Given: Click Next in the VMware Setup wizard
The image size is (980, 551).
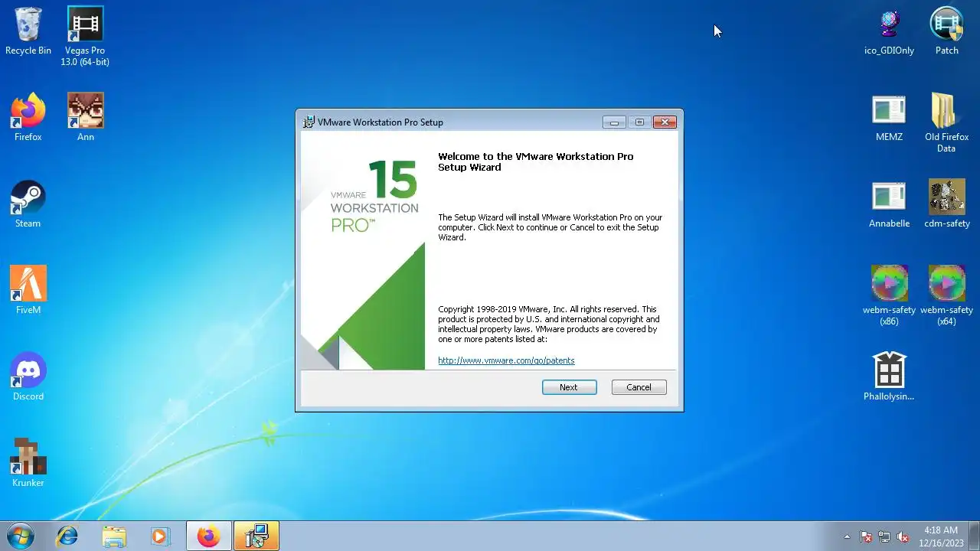Looking at the screenshot, I should point(569,387).
